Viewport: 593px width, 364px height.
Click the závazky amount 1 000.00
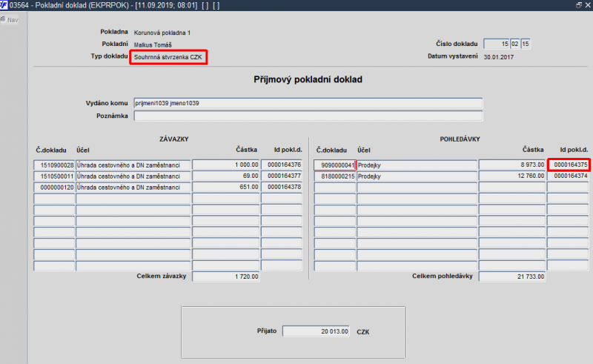click(x=226, y=165)
